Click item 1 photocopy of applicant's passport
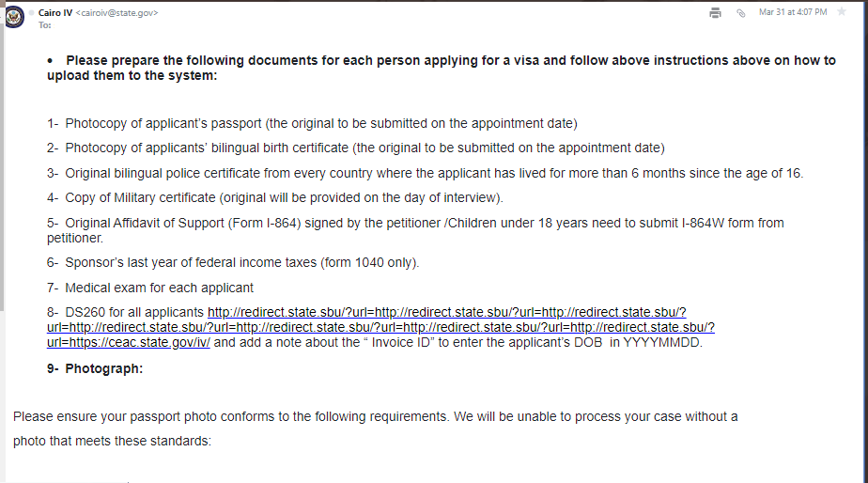Viewport: 868px width, 483px height. coord(312,123)
